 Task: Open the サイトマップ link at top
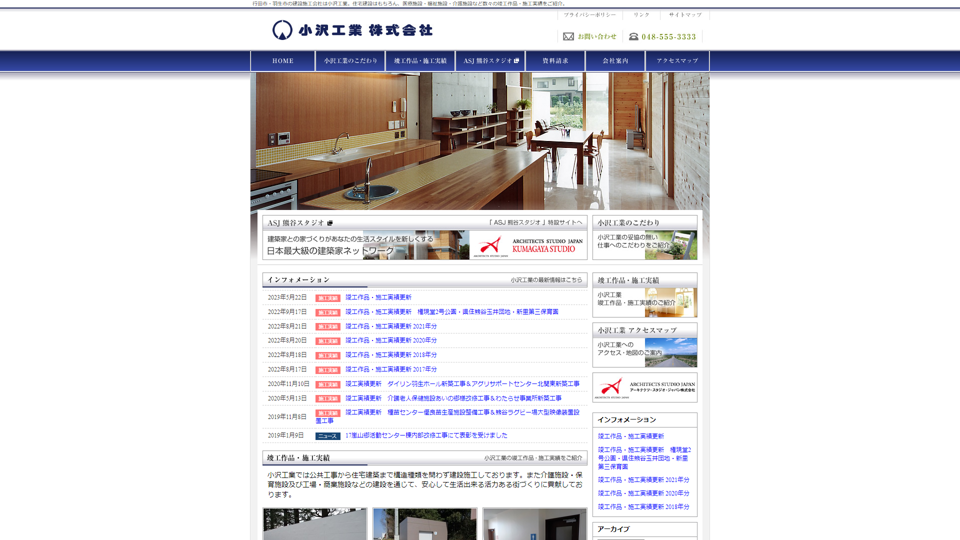(685, 15)
